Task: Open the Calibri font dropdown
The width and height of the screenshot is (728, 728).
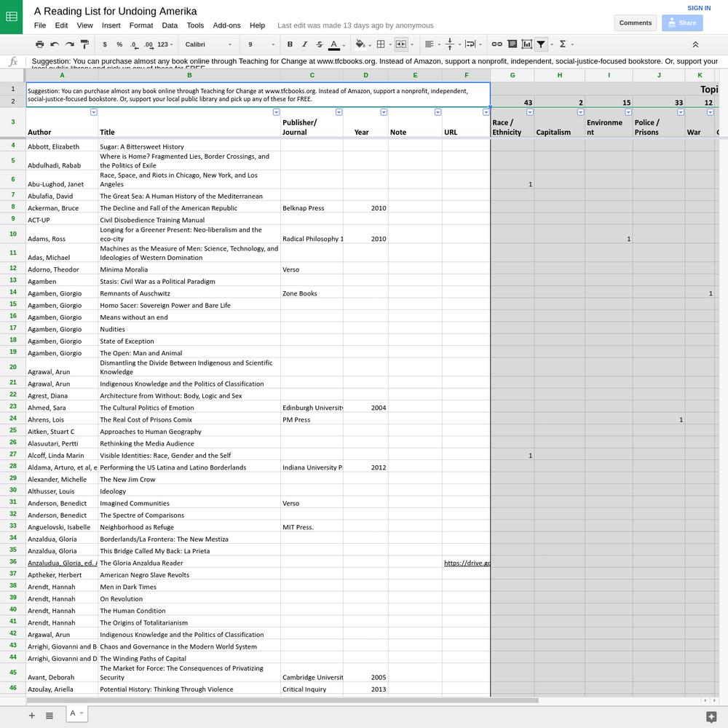Action: click(208, 44)
